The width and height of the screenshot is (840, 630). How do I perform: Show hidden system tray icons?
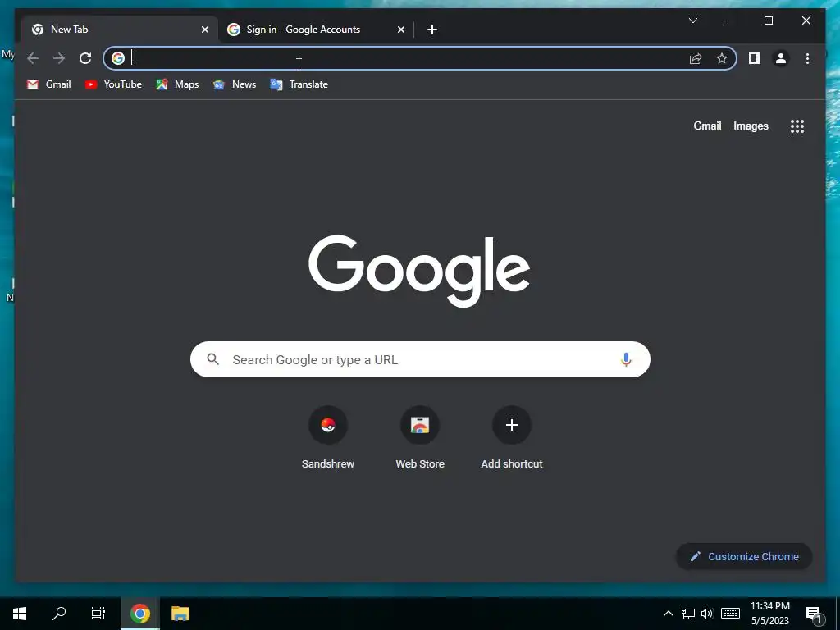(668, 614)
